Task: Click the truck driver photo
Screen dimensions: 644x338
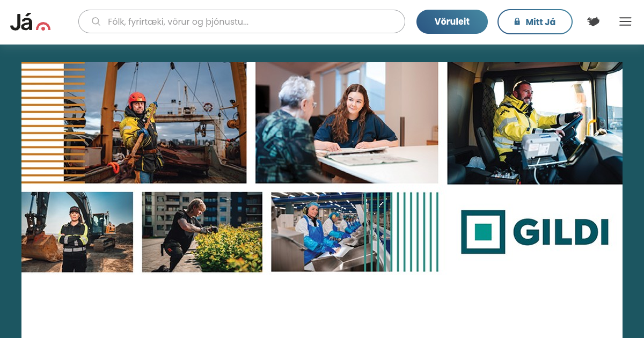Action: point(535,123)
